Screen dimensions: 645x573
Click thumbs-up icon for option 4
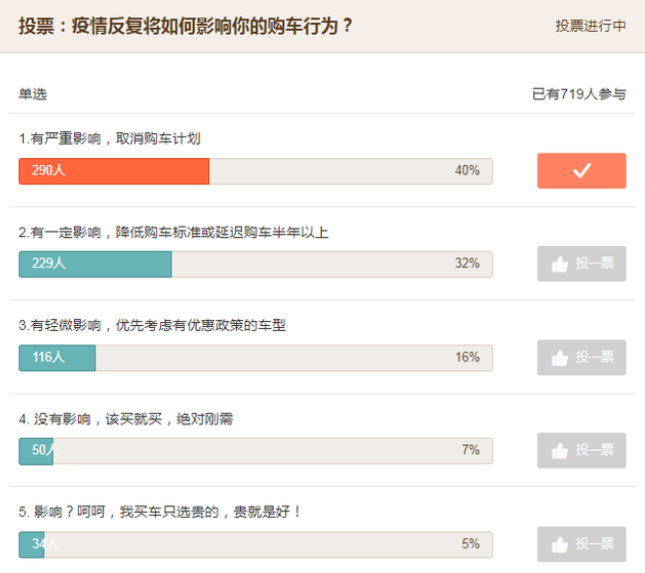(559, 451)
